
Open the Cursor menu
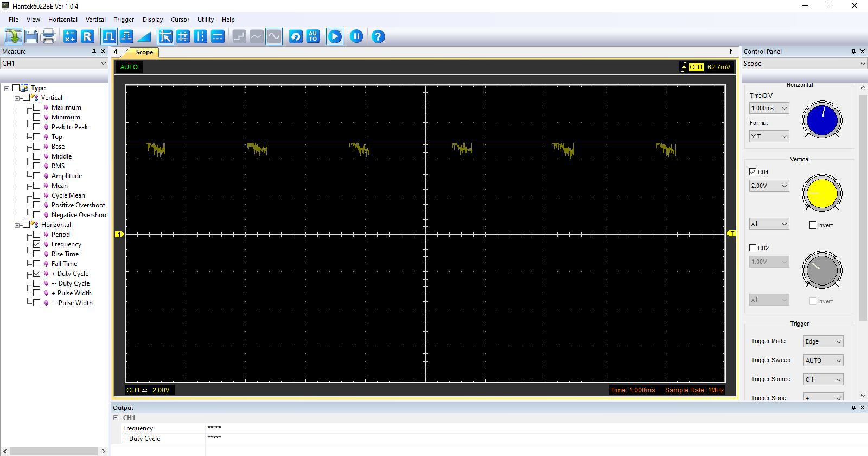[x=180, y=20]
